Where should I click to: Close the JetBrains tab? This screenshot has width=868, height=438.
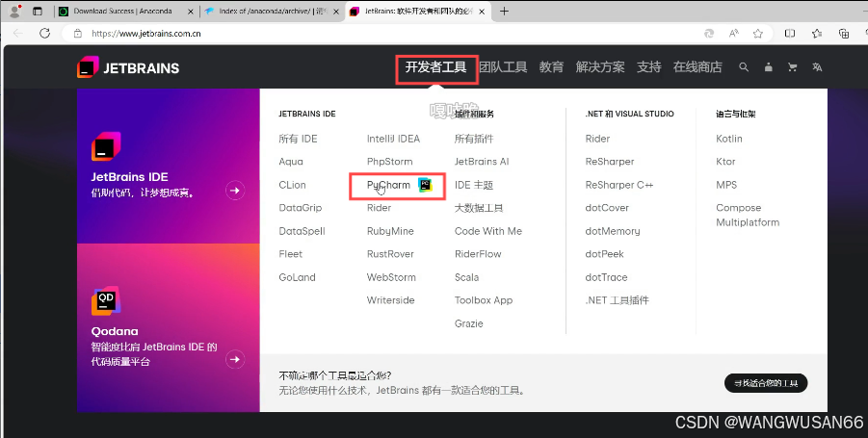point(482,11)
